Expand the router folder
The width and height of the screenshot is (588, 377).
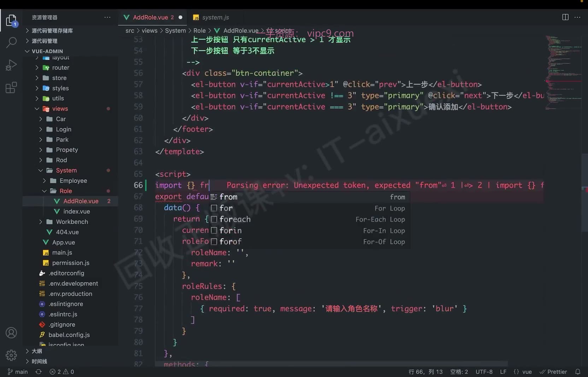(61, 68)
